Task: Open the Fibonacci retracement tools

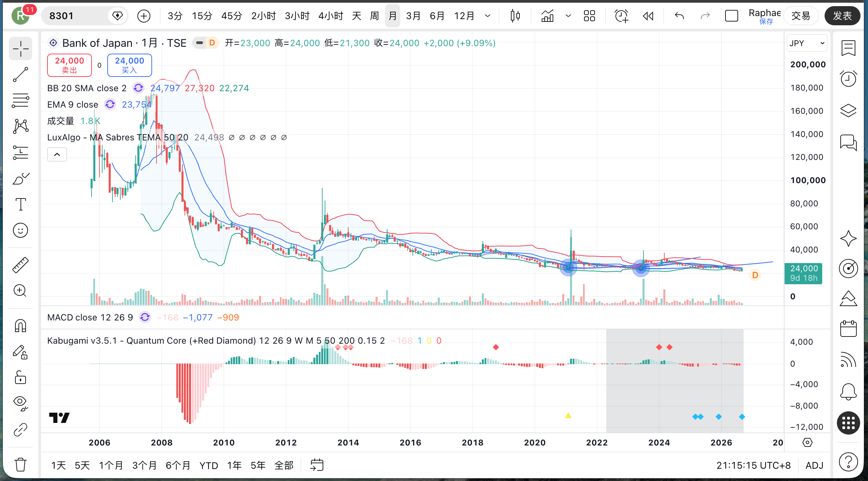Action: click(x=21, y=101)
